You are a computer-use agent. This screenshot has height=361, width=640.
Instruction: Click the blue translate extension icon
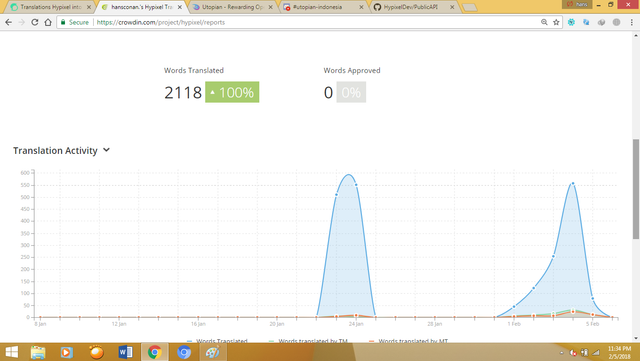[x=586, y=22]
